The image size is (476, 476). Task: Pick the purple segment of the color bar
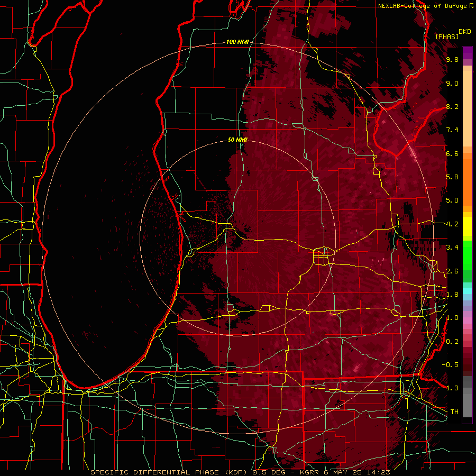point(467,53)
